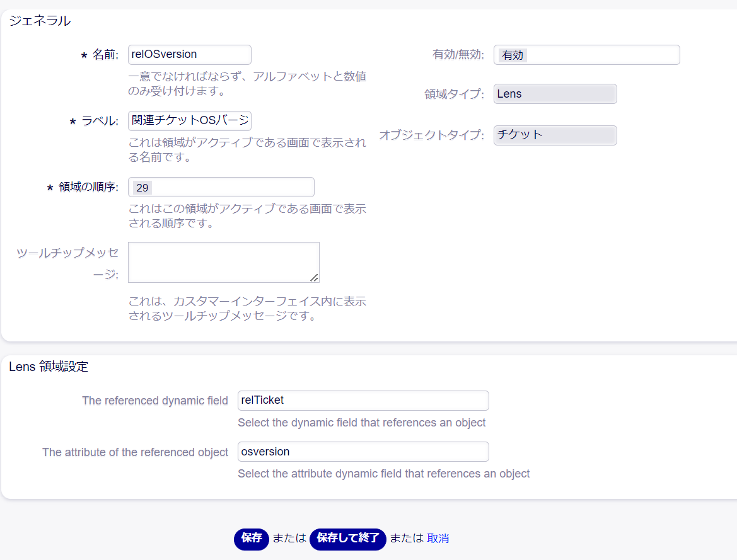Click the hint starting これはこの領域がアクティブ
This screenshot has height=560, width=737.
pos(247,216)
